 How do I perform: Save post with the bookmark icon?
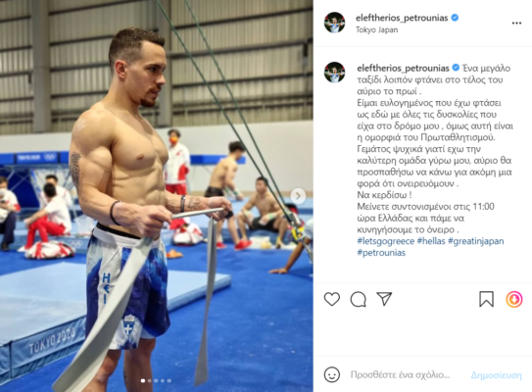[486, 299]
